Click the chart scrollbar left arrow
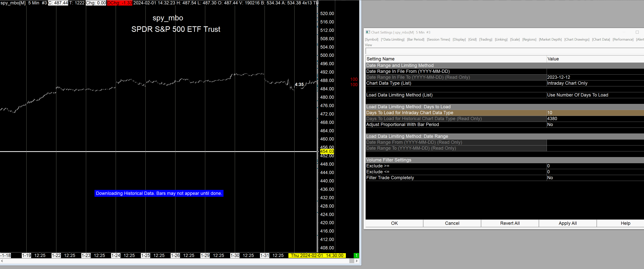The height and width of the screenshot is (269, 644). 2,261
